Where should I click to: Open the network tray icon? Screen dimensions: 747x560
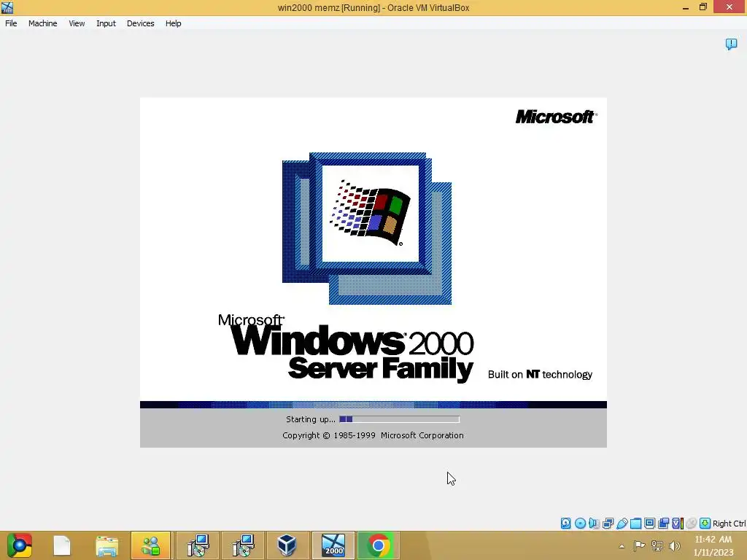657,545
